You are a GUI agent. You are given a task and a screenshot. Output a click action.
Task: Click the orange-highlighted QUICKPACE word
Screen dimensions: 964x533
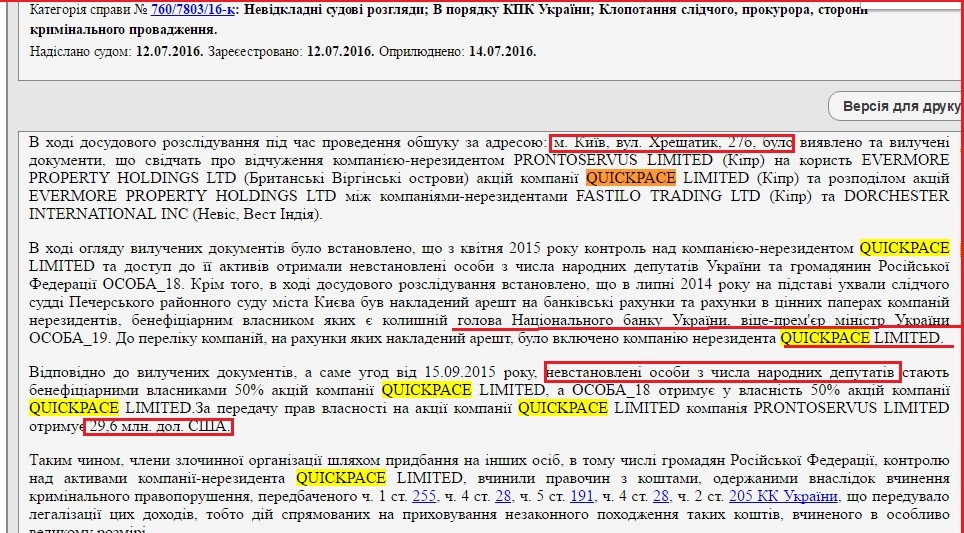click(631, 178)
